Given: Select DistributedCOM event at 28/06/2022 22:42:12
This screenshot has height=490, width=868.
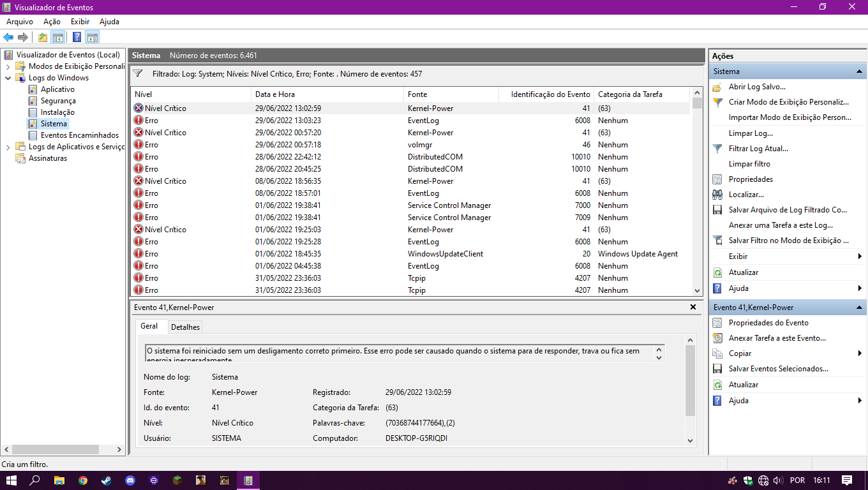Looking at the screenshot, I should 410,157.
